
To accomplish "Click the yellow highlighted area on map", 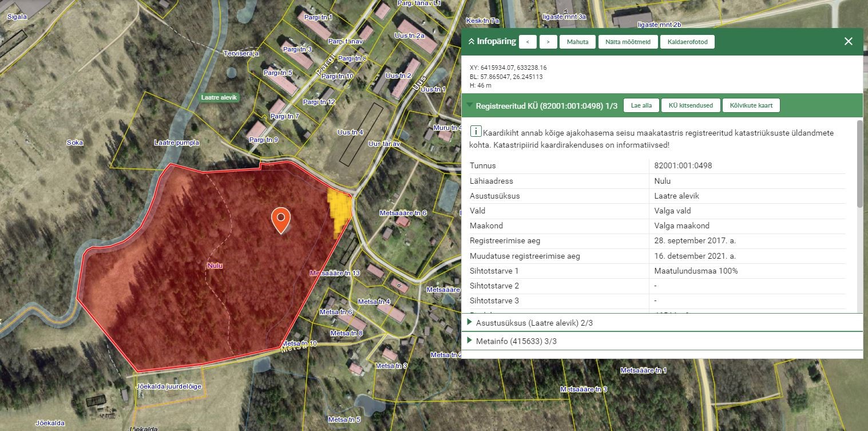I will (339, 210).
